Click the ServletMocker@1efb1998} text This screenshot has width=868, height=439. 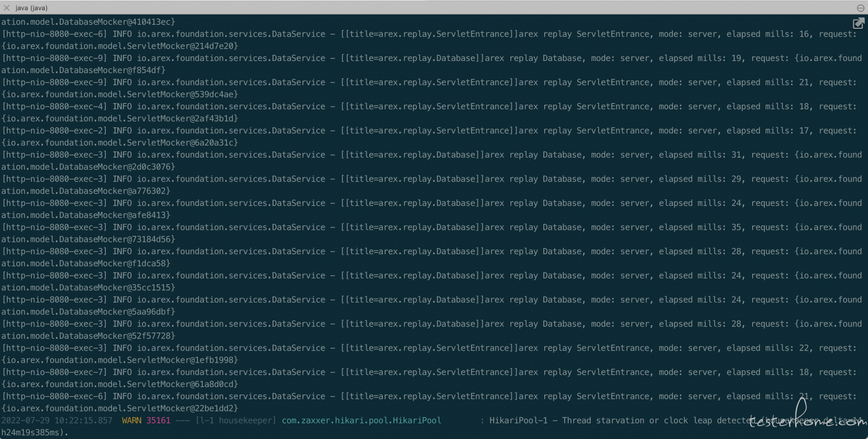pos(182,360)
